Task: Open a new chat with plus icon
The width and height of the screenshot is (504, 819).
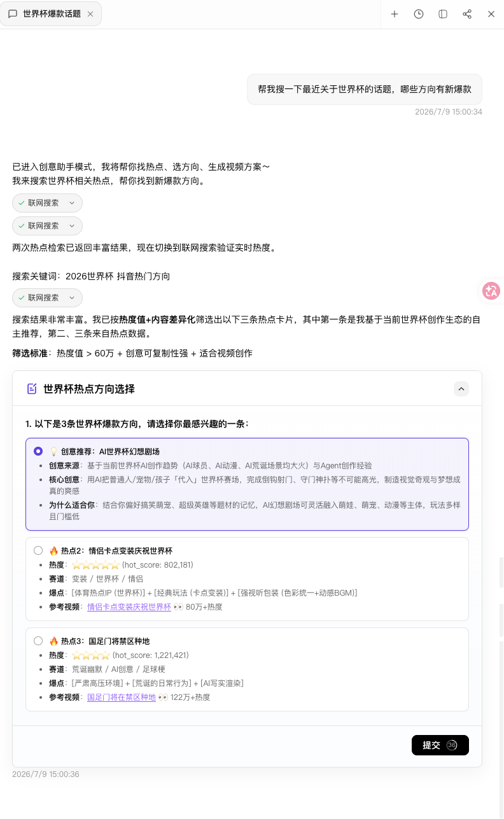Action: coord(395,14)
